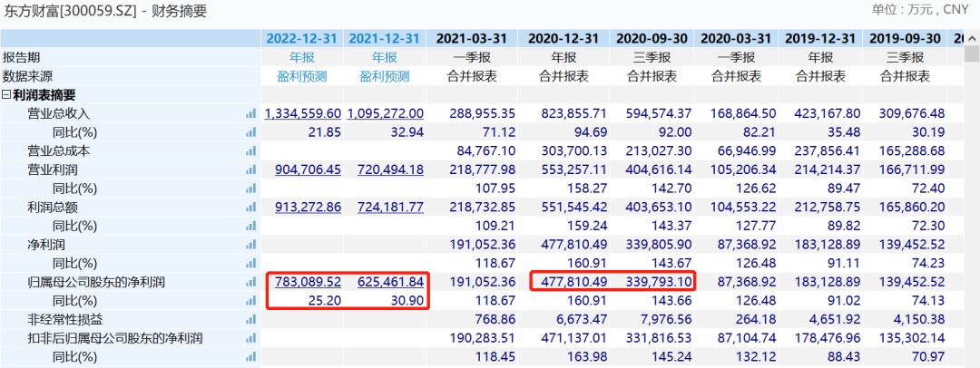Click the 三季报 cell under 2020-09-30
Screen dimensions: 980x368
(x=652, y=57)
